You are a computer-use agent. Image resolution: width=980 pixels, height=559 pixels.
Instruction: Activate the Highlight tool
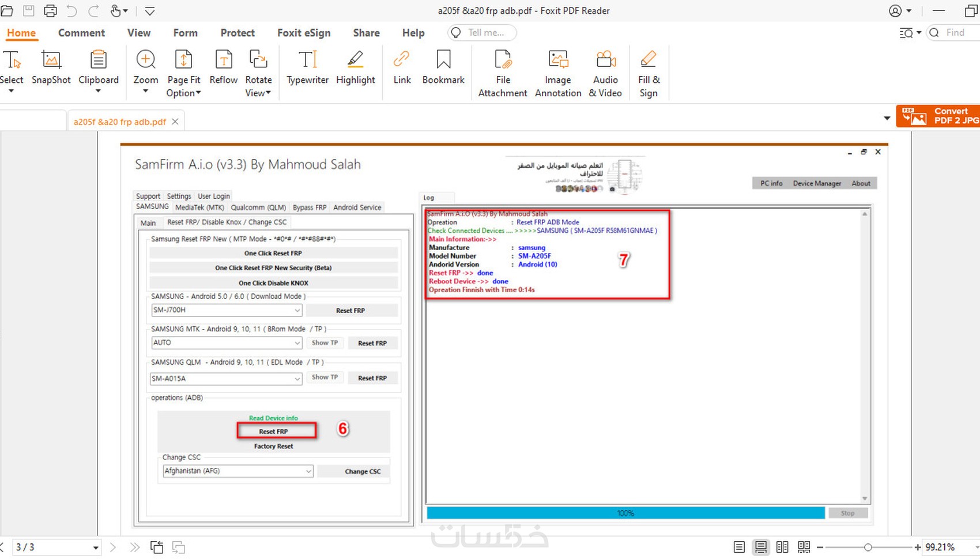click(356, 68)
